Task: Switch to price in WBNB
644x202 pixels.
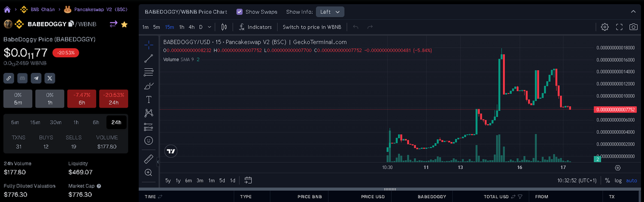Action: pyautogui.click(x=312, y=27)
